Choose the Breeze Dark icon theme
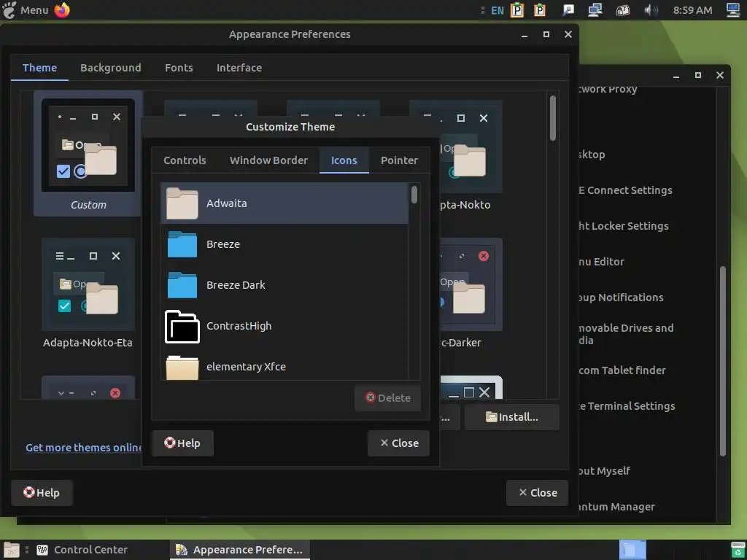747x560 pixels. [x=285, y=285]
